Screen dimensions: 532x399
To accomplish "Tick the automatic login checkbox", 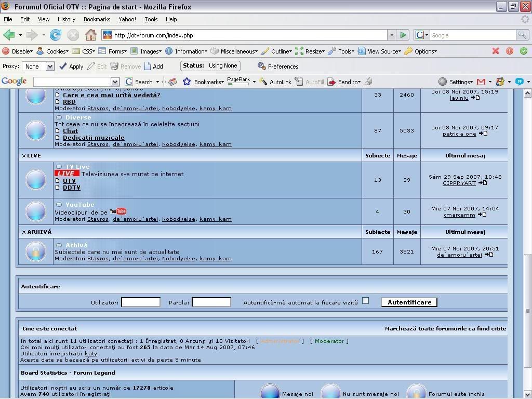I will click(x=366, y=301).
